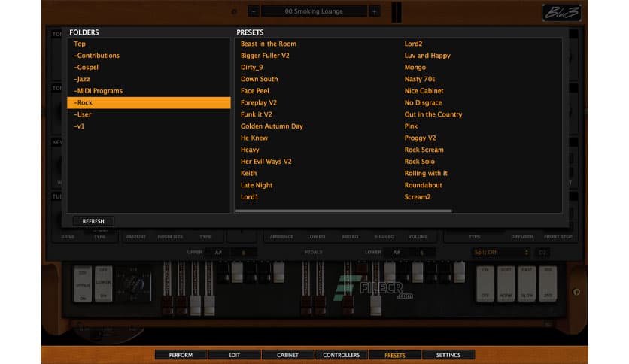
Task: Load the Lord1 preset
Action: tap(250, 197)
